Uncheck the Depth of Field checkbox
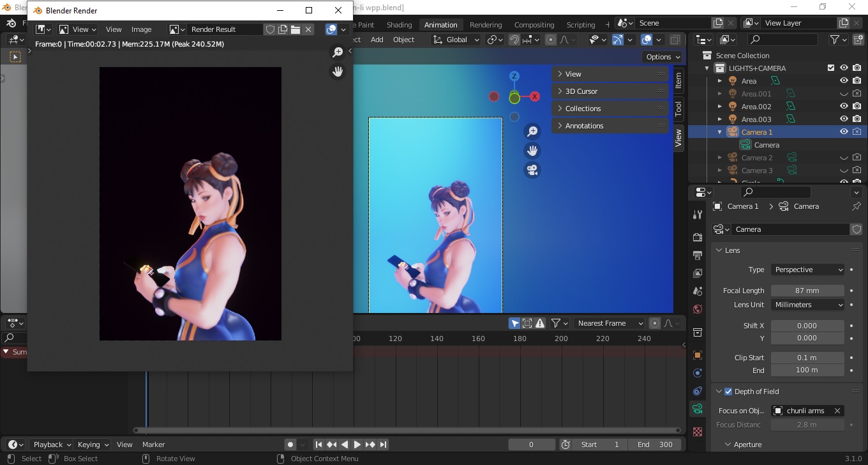868x465 pixels. pos(728,392)
